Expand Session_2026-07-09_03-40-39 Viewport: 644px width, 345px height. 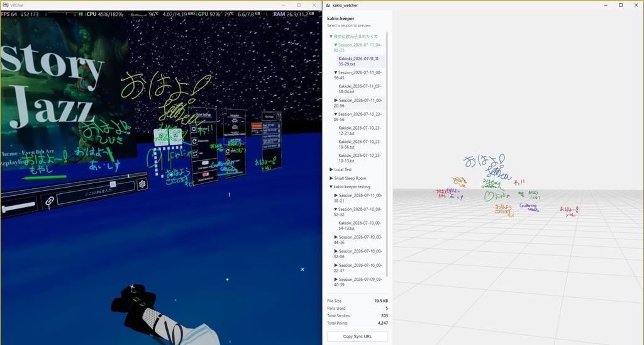pyautogui.click(x=357, y=281)
